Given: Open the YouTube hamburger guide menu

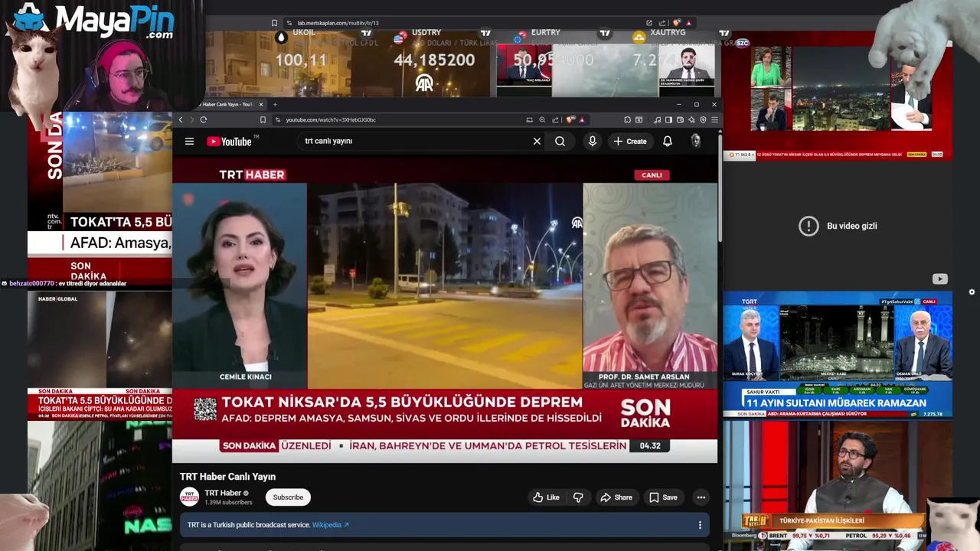Looking at the screenshot, I should (189, 142).
